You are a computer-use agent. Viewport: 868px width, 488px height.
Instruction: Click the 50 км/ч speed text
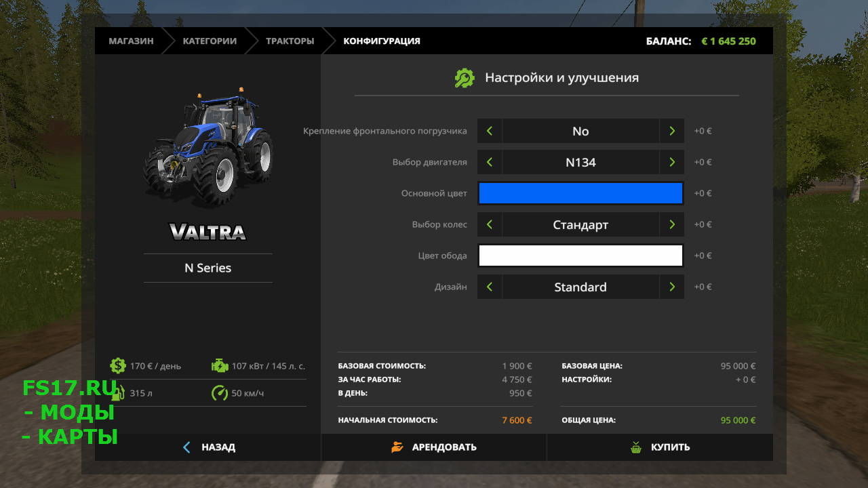pyautogui.click(x=248, y=393)
